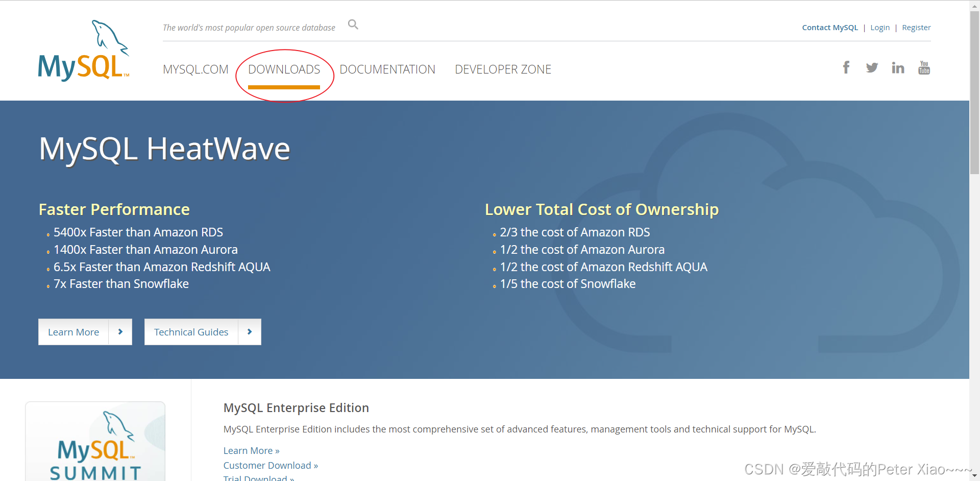Open the Register link
Image resolution: width=980 pixels, height=481 pixels.
[916, 27]
